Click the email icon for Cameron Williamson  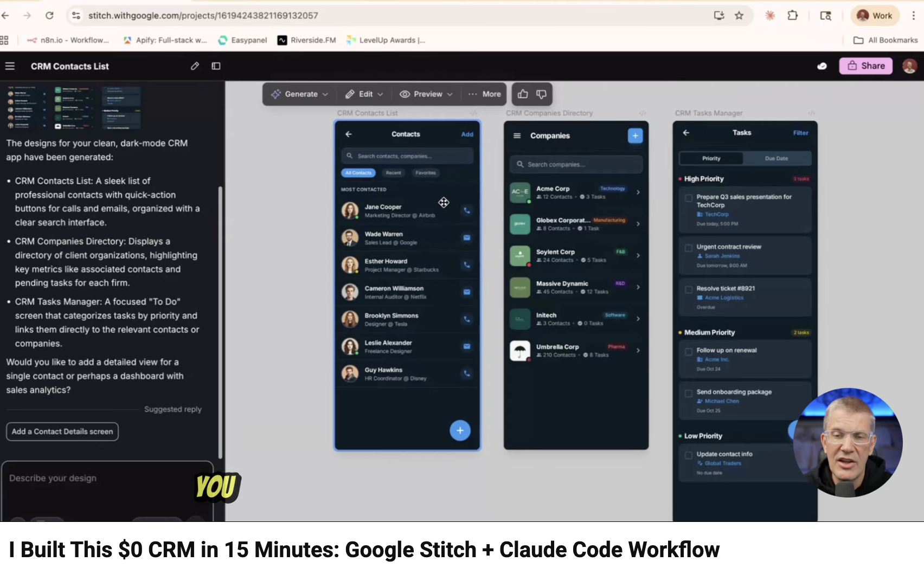[x=466, y=292]
